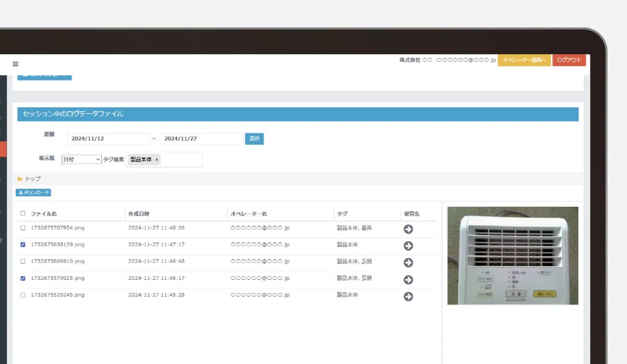The image size is (627, 364).
Task: Click the tag cell 製品本体, 裏面
Action: click(355, 228)
